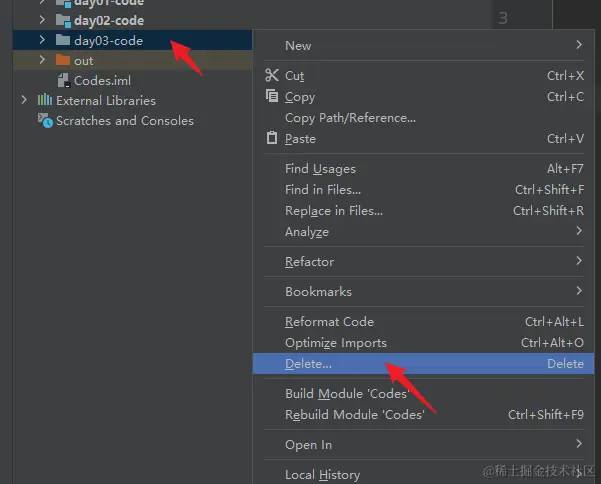Click the orange out folder icon
This screenshot has height=484, width=601.
pos(63,60)
